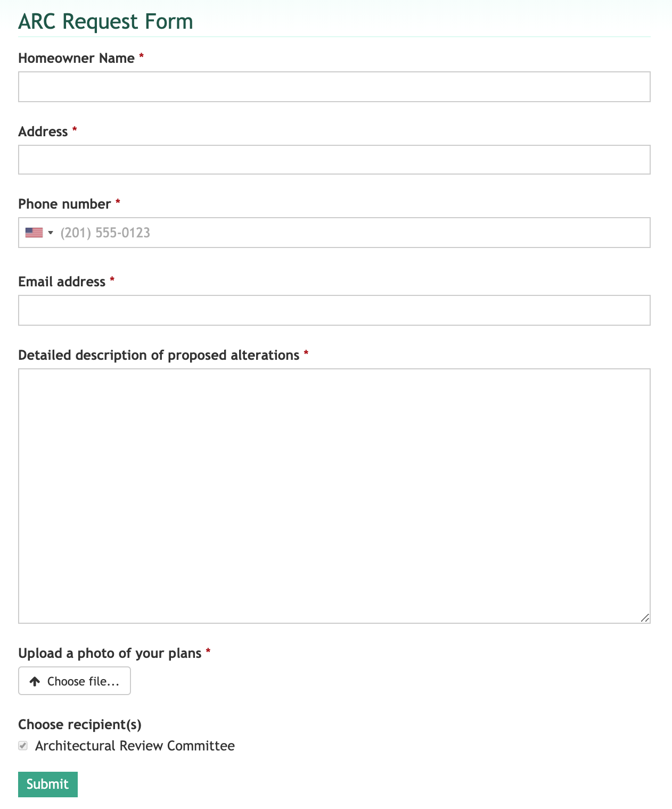This screenshot has height=809, width=672.
Task: Open the phone country code dropdown arrow
Action: 51,233
